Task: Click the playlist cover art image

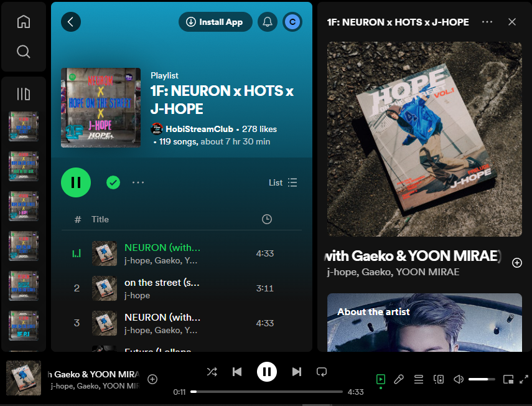Action: (101, 108)
